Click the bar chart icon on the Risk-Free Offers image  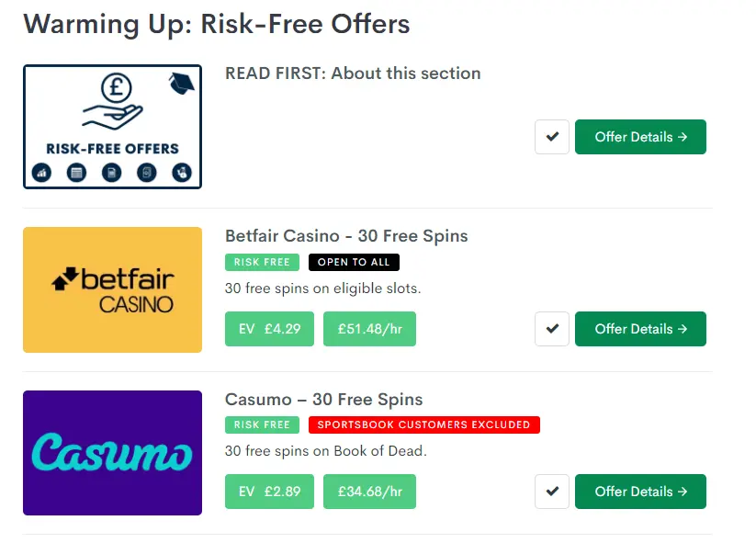41,173
